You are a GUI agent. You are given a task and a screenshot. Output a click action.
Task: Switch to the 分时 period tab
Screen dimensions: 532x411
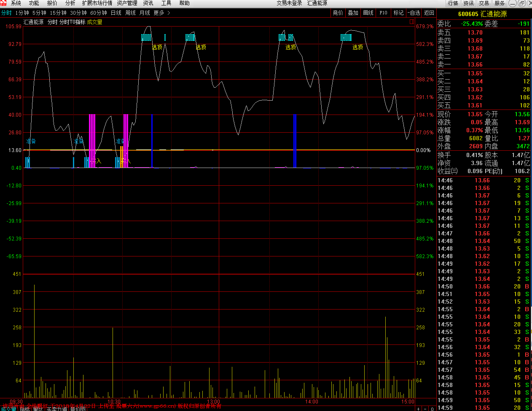coord(6,13)
